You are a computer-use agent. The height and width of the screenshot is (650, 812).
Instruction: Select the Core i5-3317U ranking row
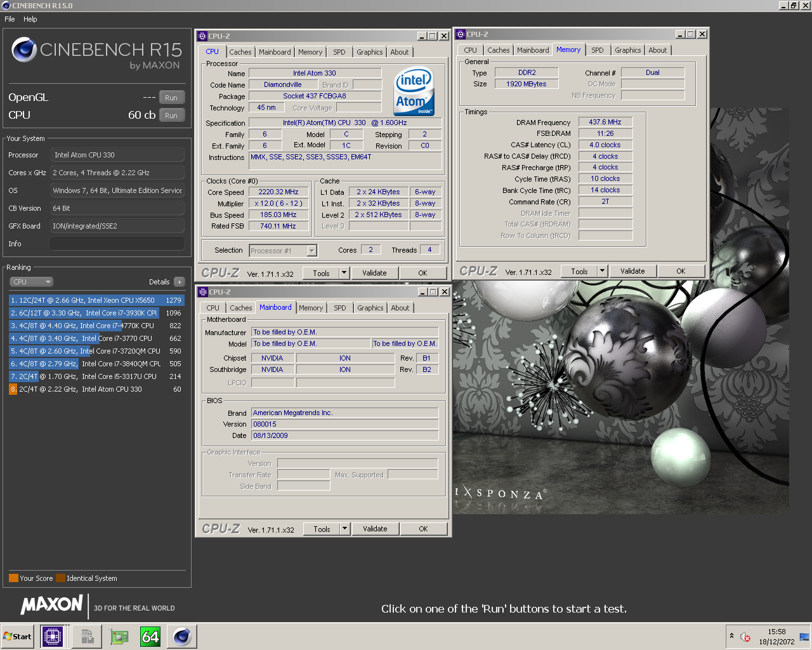(x=96, y=376)
